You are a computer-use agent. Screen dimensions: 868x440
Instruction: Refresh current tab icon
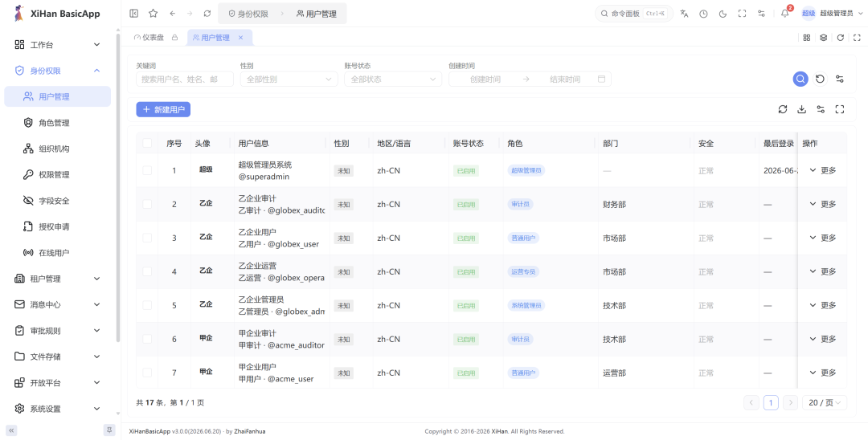pyautogui.click(x=841, y=38)
